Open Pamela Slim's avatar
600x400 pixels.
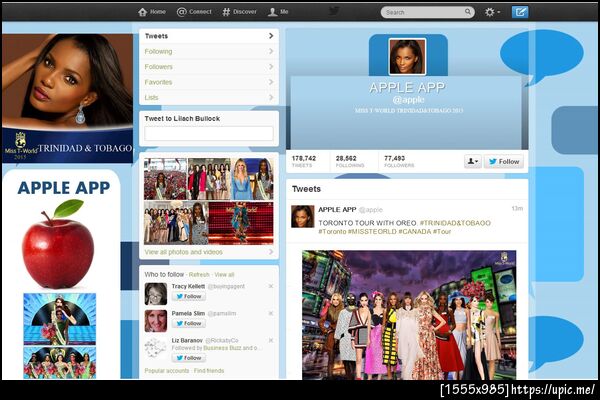point(156,321)
